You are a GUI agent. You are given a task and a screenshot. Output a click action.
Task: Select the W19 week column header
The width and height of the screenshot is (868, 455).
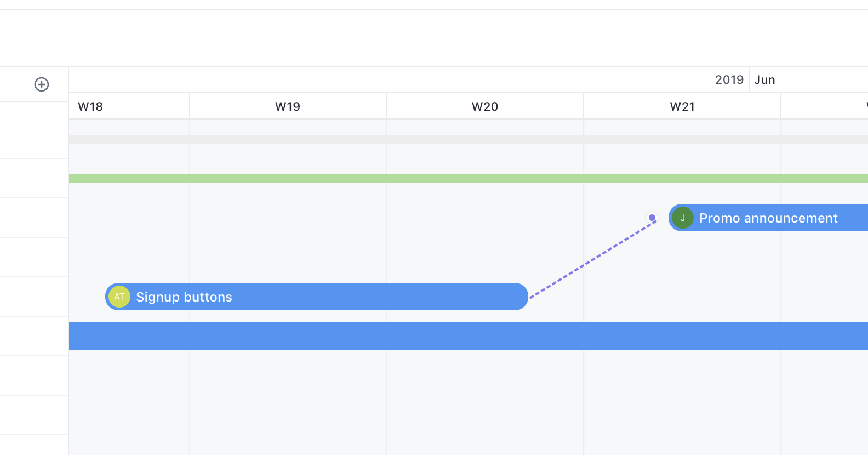288,106
